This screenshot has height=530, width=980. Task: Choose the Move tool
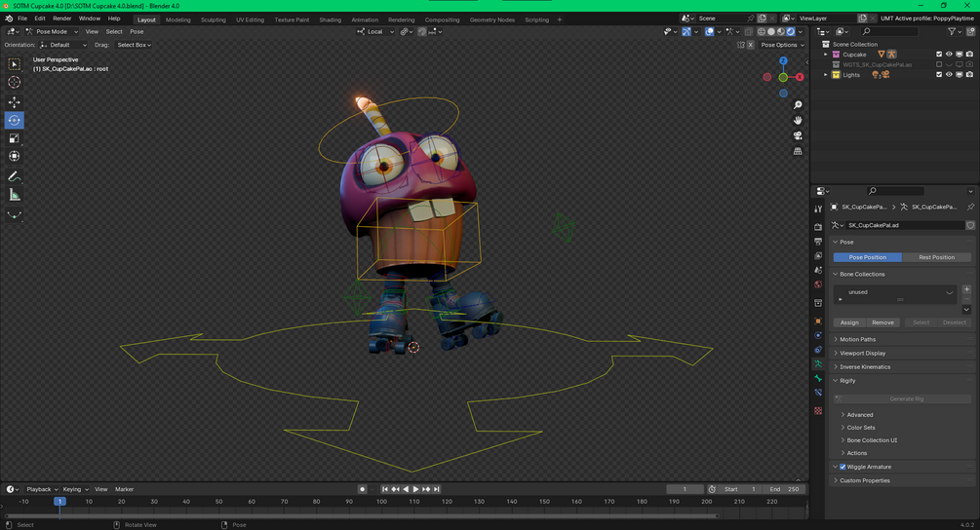click(14, 101)
